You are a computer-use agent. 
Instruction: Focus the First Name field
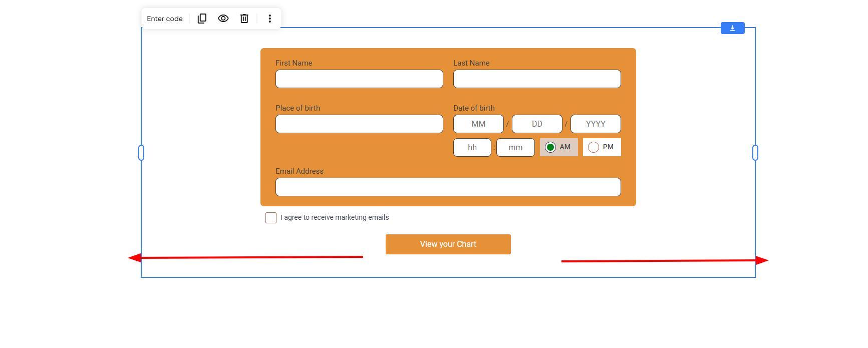point(359,79)
